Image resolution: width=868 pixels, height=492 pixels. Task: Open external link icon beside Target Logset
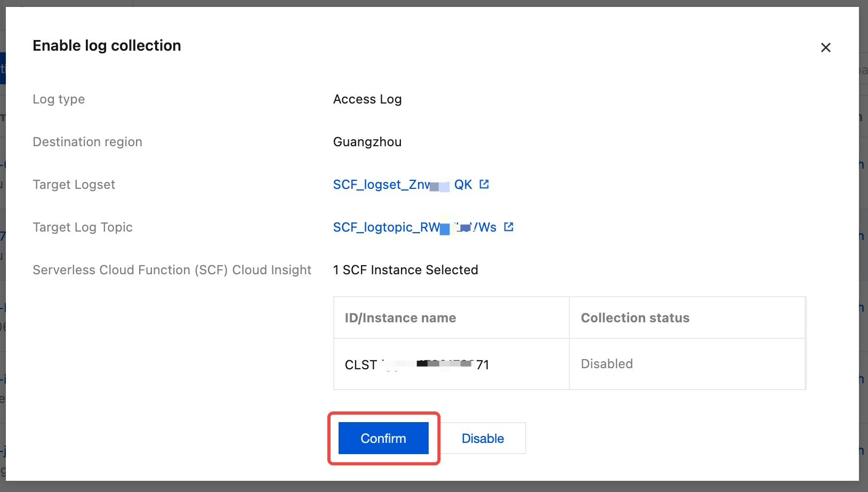point(484,184)
